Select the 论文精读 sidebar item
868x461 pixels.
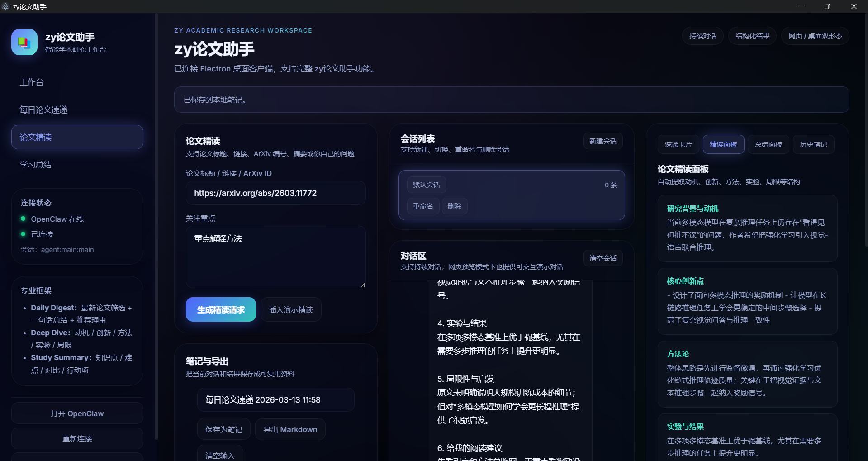point(77,137)
